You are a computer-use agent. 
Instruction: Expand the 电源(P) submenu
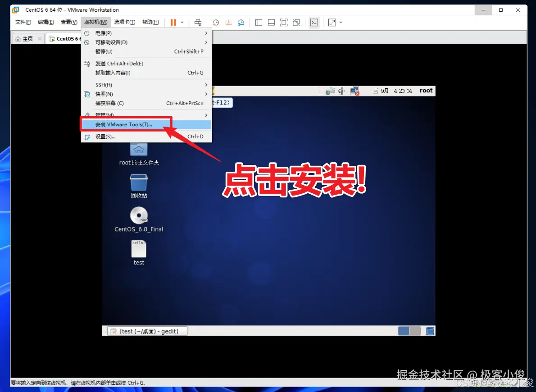point(146,33)
